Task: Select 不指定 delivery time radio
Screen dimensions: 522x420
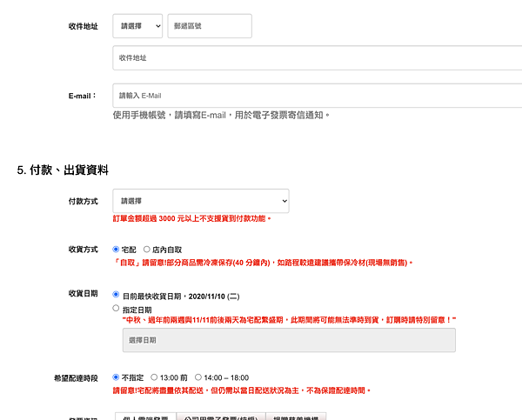Action: click(116, 377)
